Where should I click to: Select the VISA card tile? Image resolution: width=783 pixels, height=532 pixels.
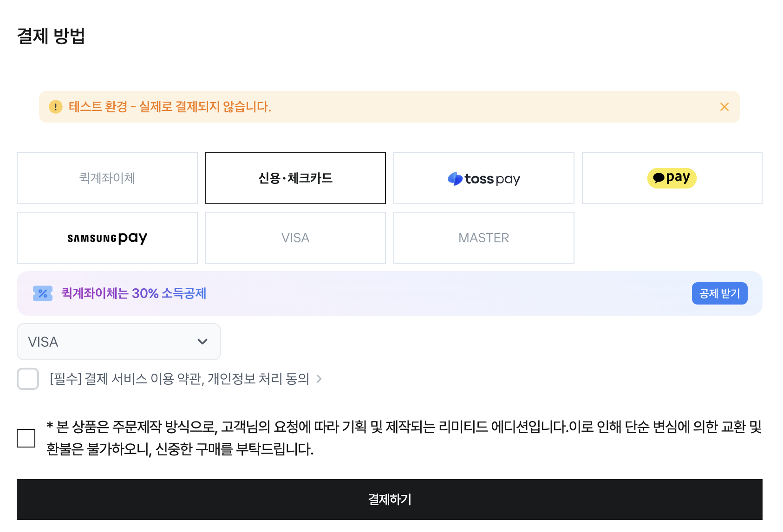pos(295,238)
